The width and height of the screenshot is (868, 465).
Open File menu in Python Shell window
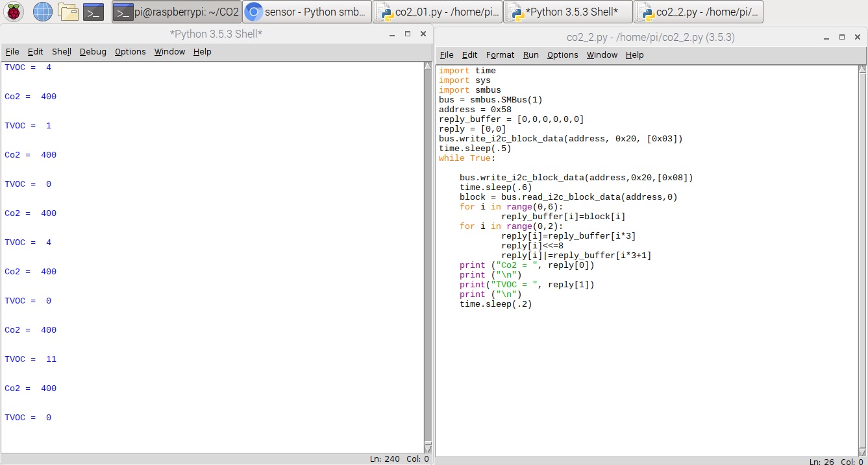click(12, 52)
